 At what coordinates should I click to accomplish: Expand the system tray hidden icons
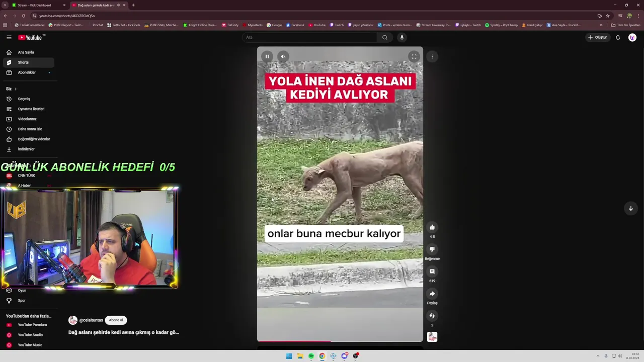click(598, 356)
